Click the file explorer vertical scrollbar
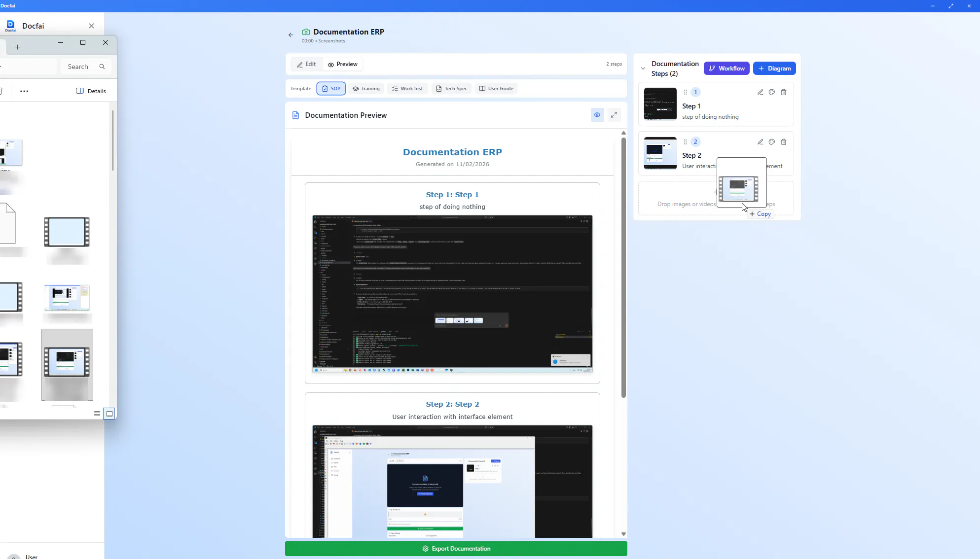Image resolution: width=980 pixels, height=559 pixels. coord(113,140)
